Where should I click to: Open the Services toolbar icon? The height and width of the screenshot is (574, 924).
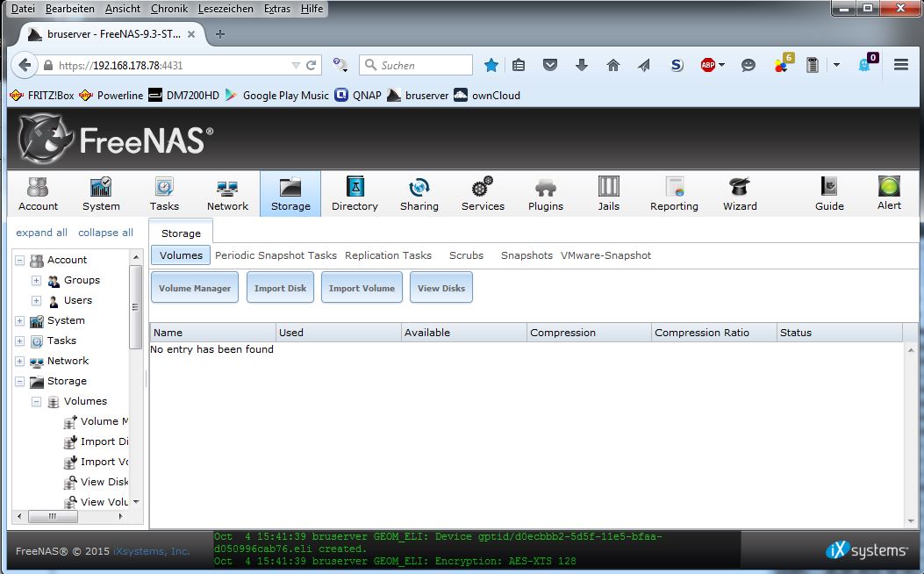(483, 194)
